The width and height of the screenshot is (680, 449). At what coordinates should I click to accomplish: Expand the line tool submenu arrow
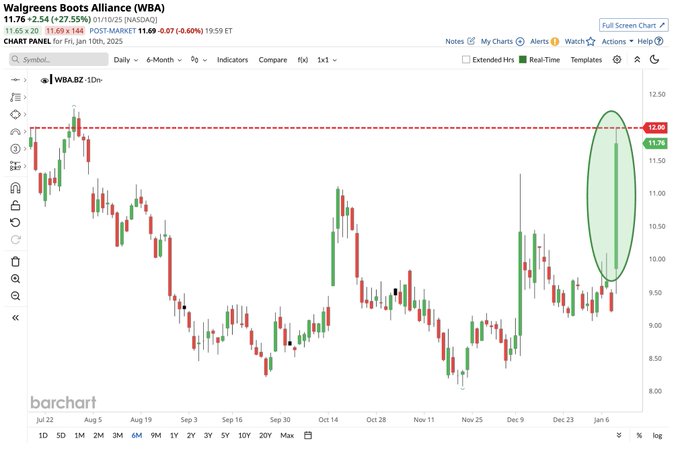click(25, 80)
